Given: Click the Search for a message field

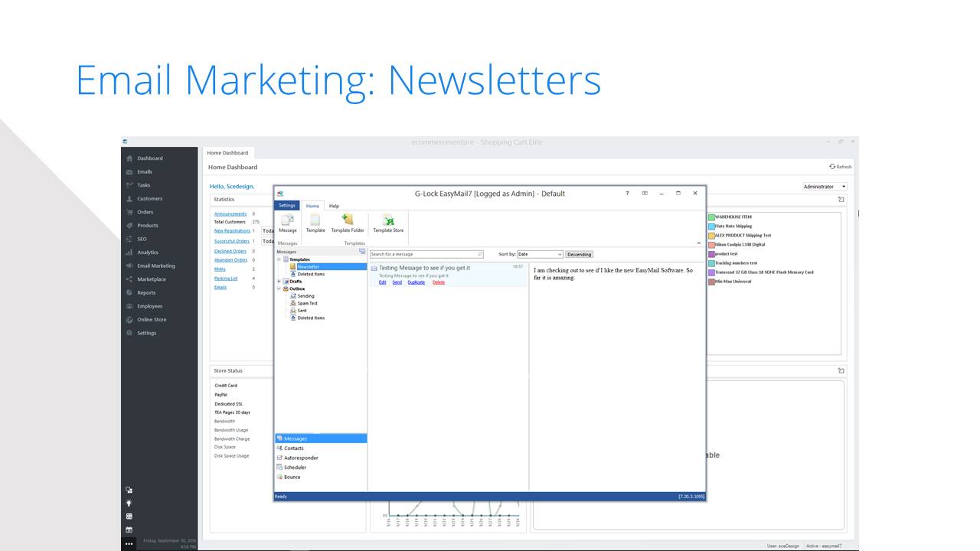Looking at the screenshot, I should tap(426, 254).
